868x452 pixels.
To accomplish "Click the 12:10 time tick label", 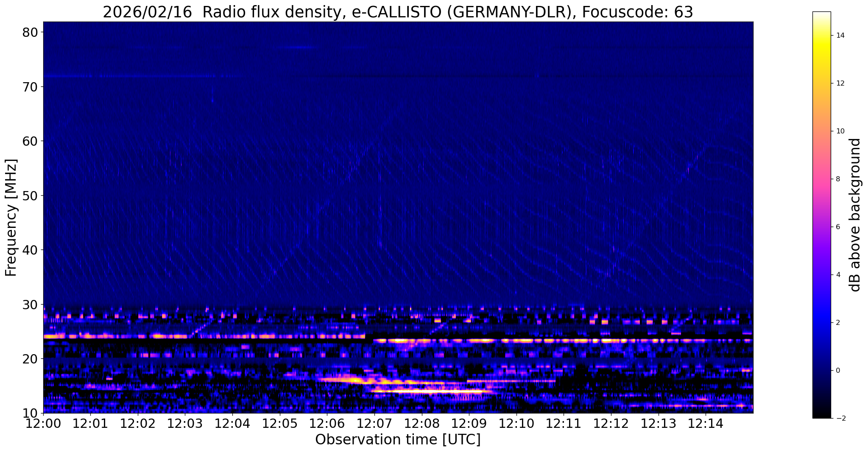I will point(516,423).
